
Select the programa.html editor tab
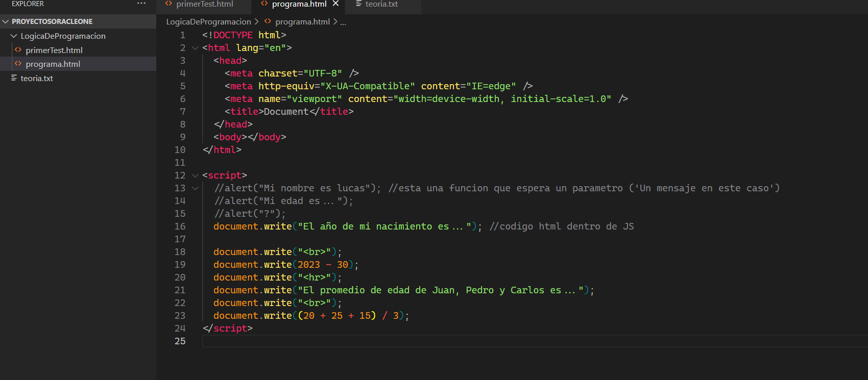299,4
